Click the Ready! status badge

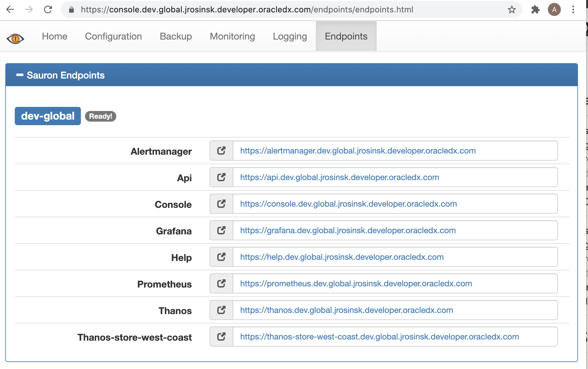point(101,116)
